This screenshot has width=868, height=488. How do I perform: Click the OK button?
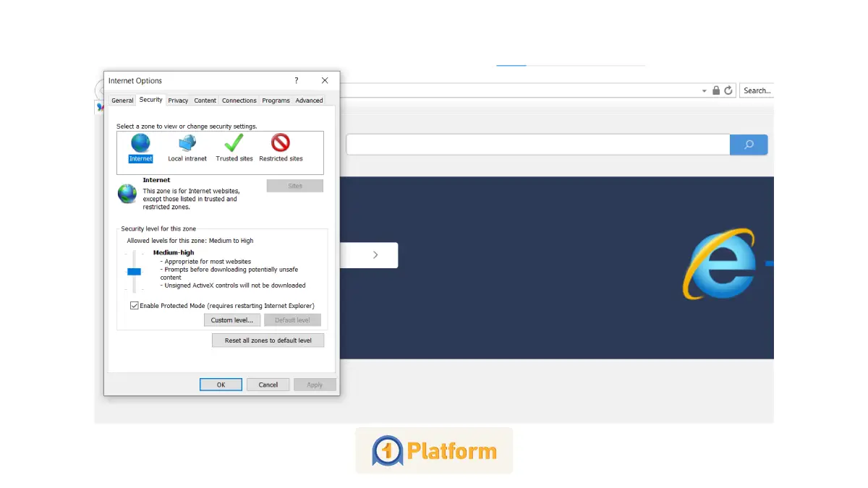pyautogui.click(x=221, y=385)
